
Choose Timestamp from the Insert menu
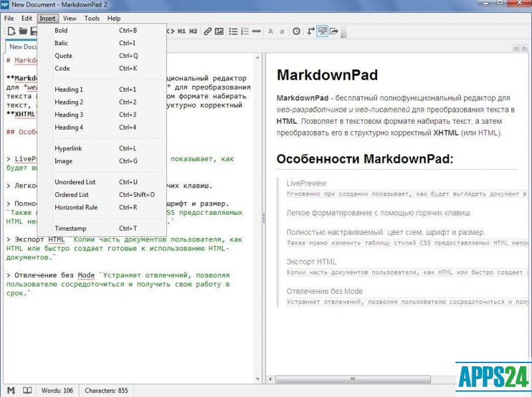102,228
